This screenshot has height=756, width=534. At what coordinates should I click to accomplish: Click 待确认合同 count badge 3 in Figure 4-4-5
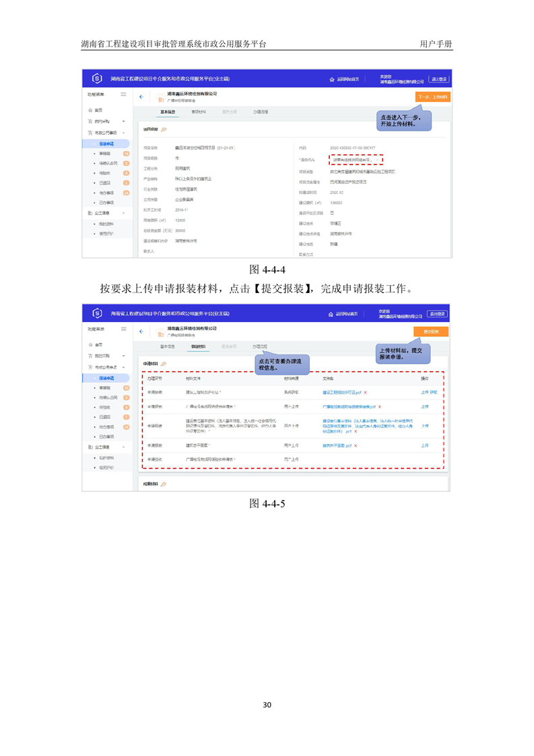pos(127,398)
